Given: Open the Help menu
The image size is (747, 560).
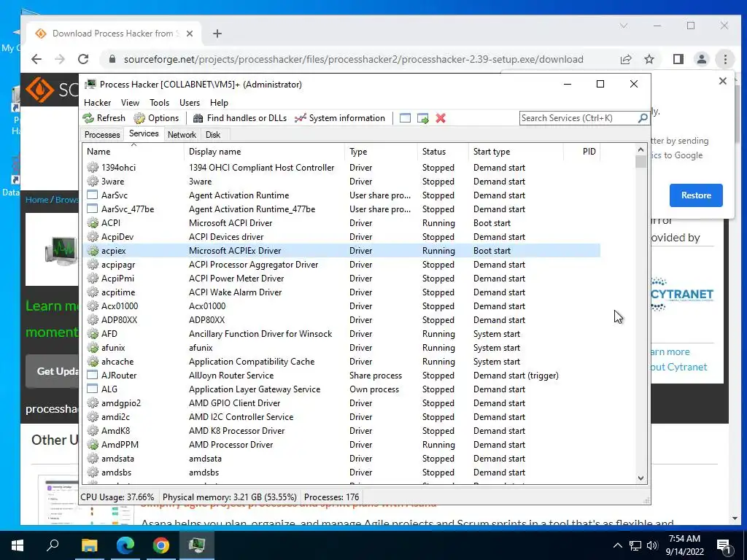Looking at the screenshot, I should point(219,103).
